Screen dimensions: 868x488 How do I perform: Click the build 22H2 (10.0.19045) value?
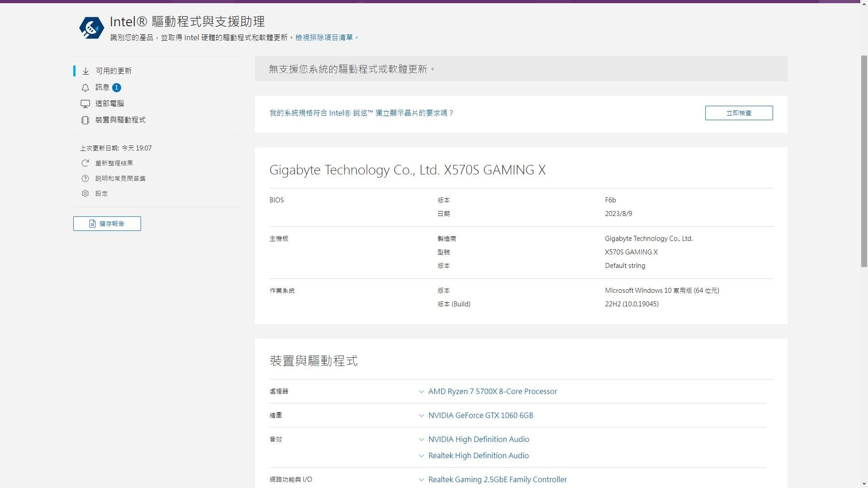[632, 304]
